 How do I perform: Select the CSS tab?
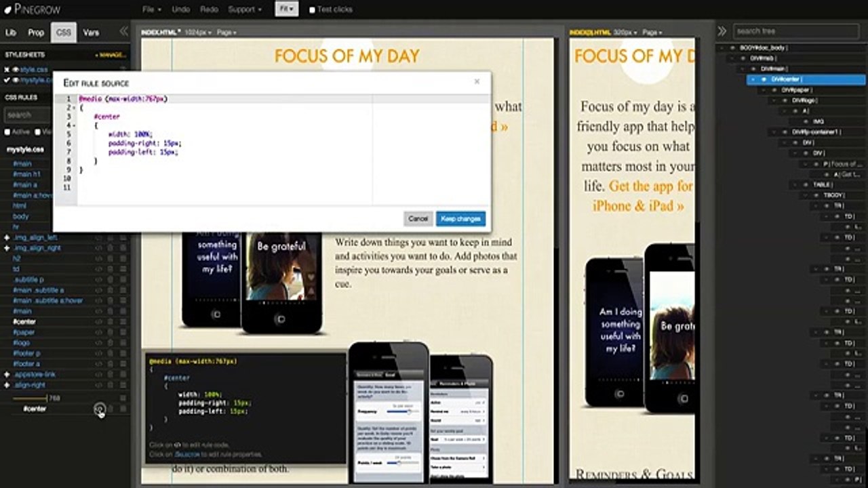click(64, 32)
